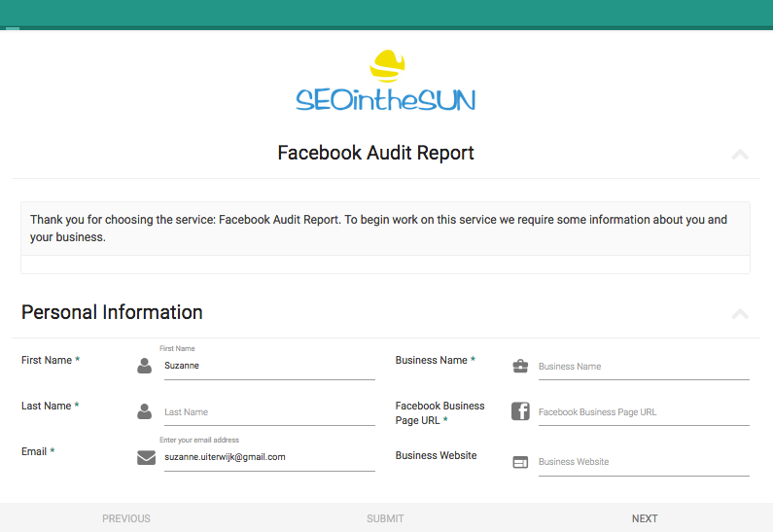Focus the Email address input field
This screenshot has width=773, height=532.
[269, 457]
